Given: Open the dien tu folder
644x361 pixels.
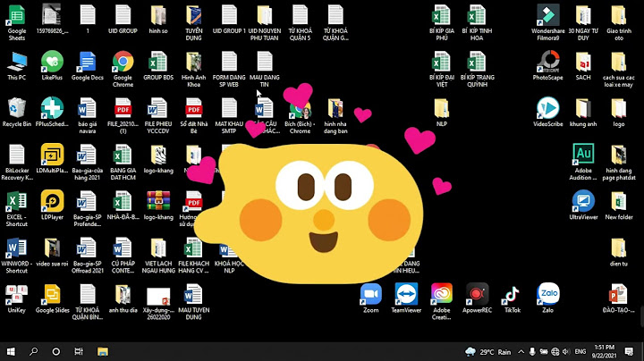Looking at the screenshot, I should point(619,252).
